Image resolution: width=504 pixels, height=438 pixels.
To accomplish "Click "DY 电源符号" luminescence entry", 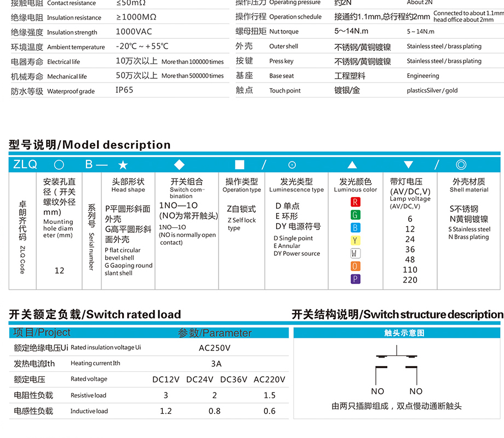I will coord(298,227).
